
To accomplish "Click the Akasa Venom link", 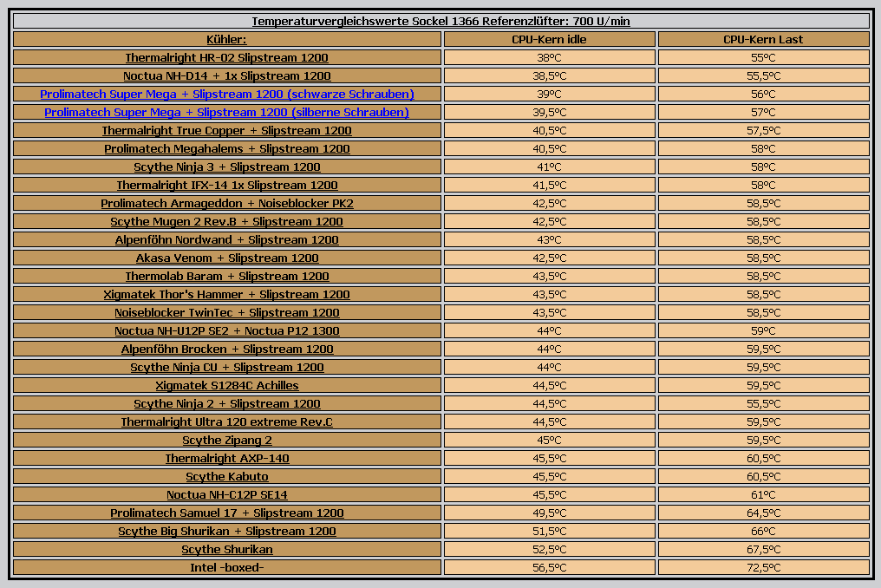I will (x=226, y=258).
